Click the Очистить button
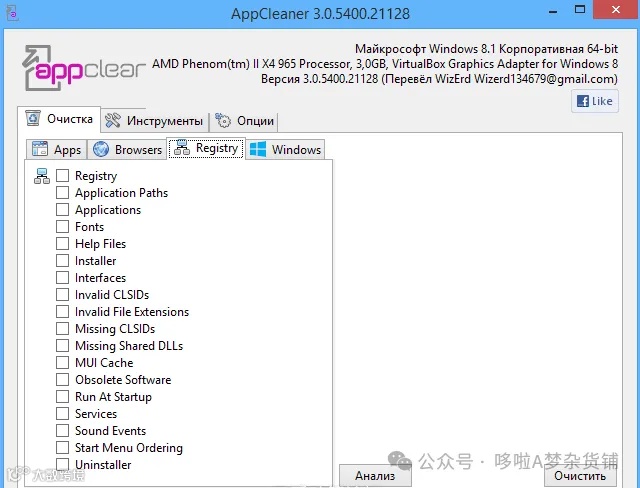Image resolution: width=640 pixels, height=488 pixels. (580, 475)
